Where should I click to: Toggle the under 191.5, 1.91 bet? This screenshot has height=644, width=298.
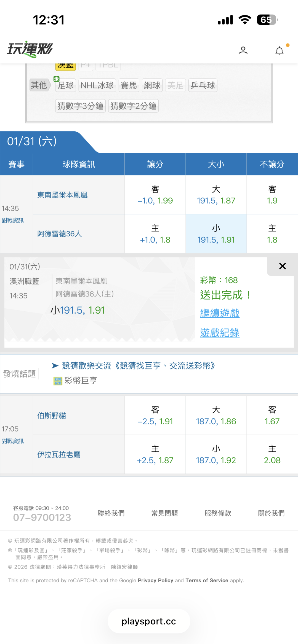coord(216,234)
